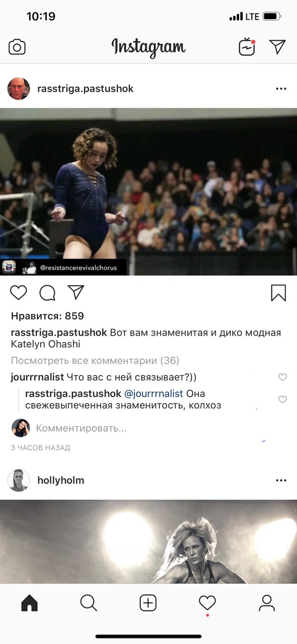Go to the Home tab
Screen dimensions: 297x644
[x=30, y=602]
